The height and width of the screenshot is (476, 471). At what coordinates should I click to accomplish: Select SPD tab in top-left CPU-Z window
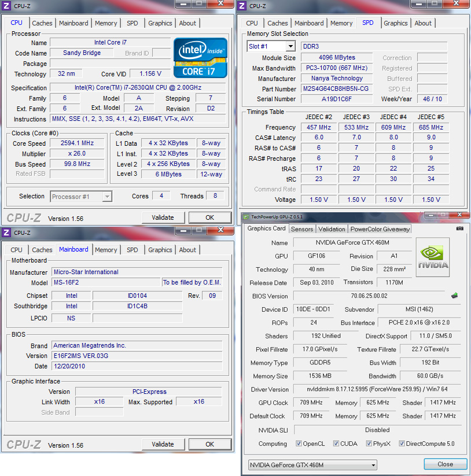point(132,23)
